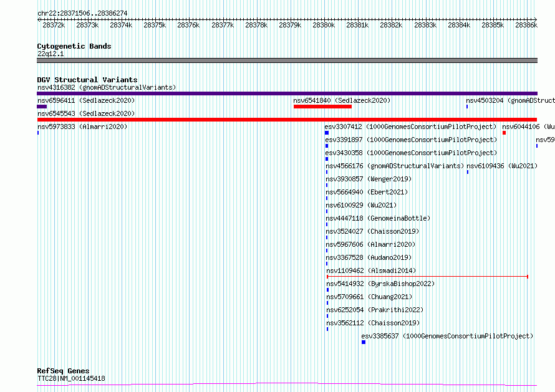Select nsv4566176 gnomADStructuralVariants label
Screen dimensions: 555x392
[395, 166]
